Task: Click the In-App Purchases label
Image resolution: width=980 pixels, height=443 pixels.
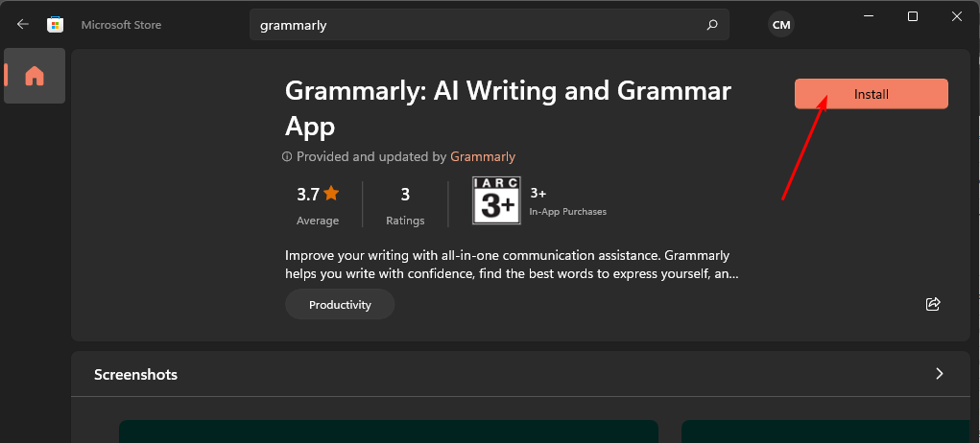Action: 567,212
